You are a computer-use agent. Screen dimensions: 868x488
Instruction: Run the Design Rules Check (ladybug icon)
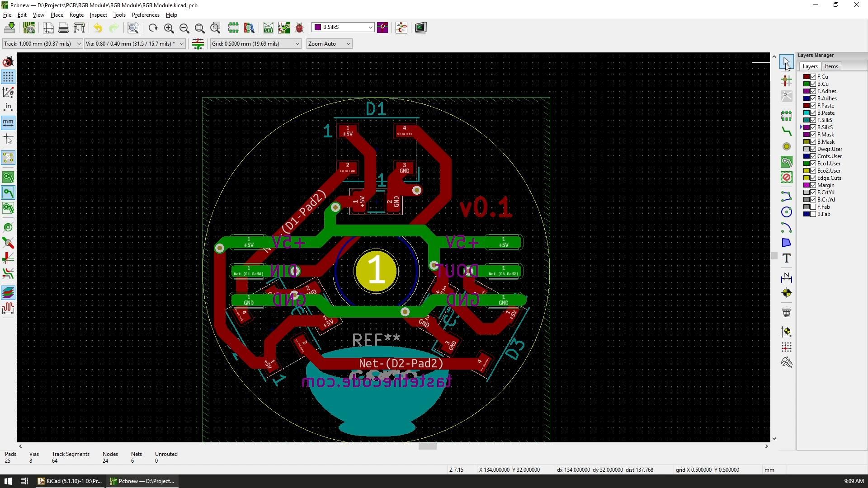299,28
